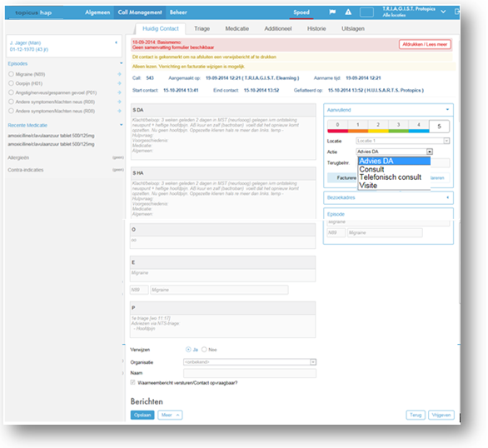This screenshot has height=448, width=488.
Task: Switch to the Historie tab
Action: (x=316, y=28)
